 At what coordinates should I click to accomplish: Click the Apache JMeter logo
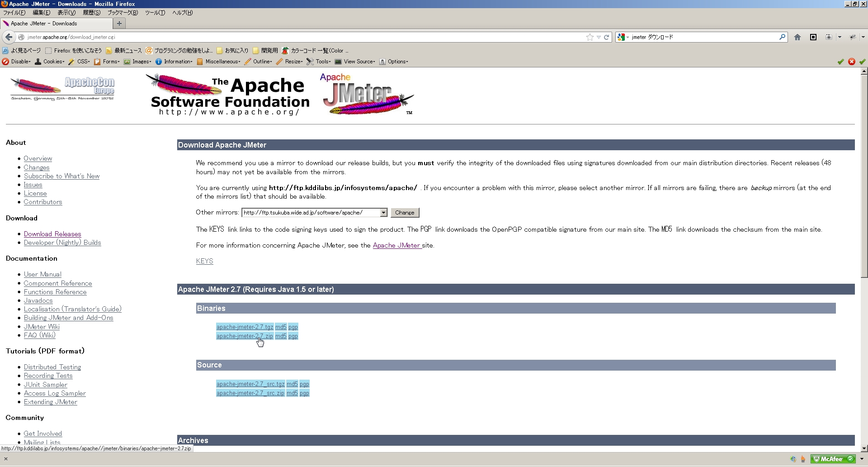tap(367, 94)
